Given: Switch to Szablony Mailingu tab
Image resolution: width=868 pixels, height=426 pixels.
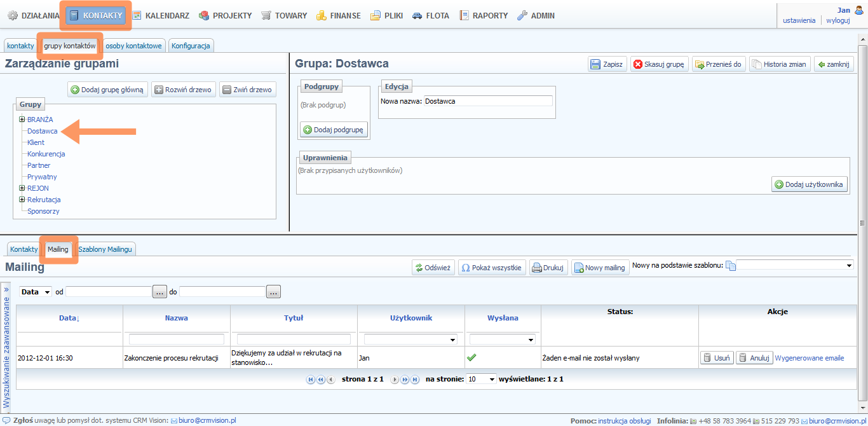Looking at the screenshot, I should (105, 249).
